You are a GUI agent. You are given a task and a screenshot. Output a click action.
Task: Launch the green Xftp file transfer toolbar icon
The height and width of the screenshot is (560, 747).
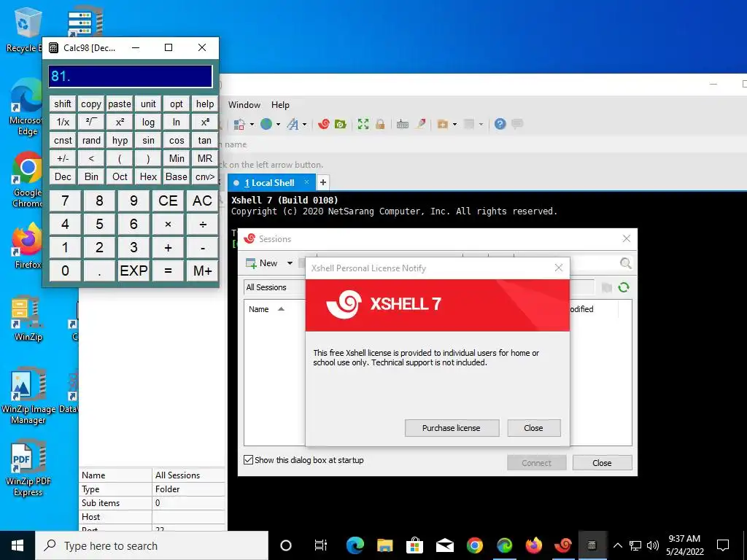tap(340, 124)
